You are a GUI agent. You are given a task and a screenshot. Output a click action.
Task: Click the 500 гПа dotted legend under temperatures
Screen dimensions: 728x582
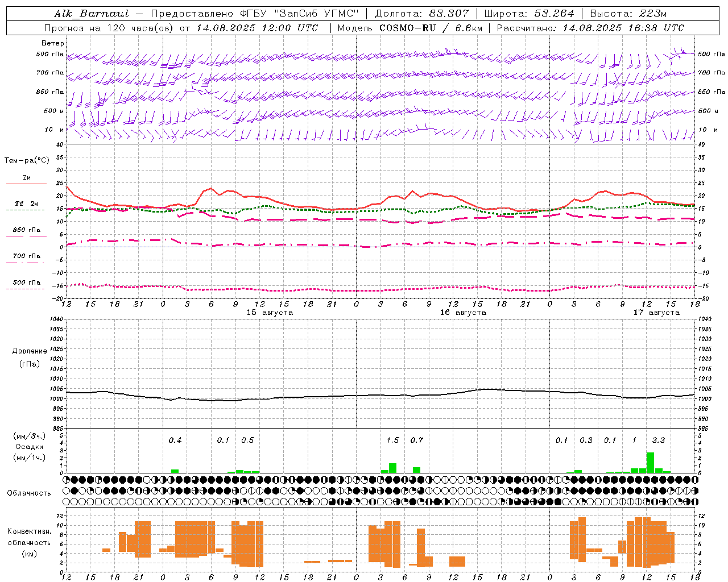coord(27,282)
